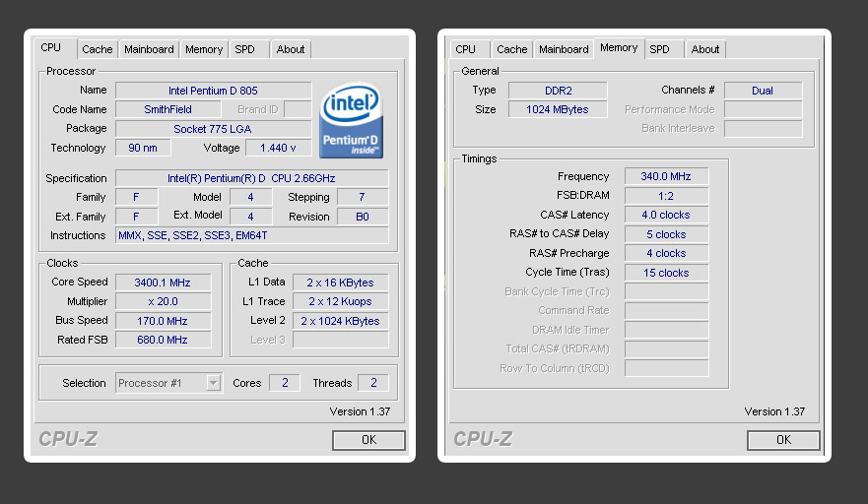Click the 2 x 16 KBytes L1 Data value
The height and width of the screenshot is (504, 868).
(341, 283)
